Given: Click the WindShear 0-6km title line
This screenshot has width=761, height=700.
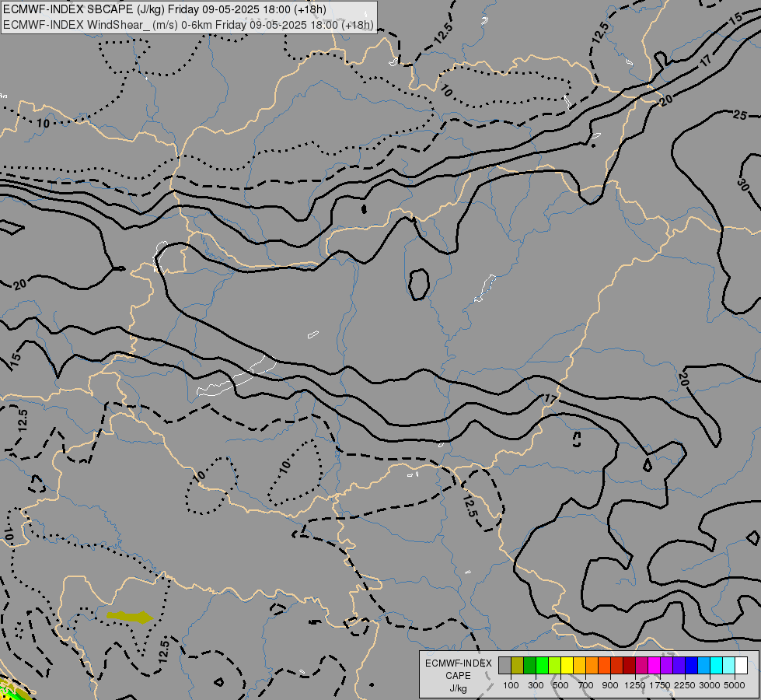Looking at the screenshot, I should coord(188,25).
